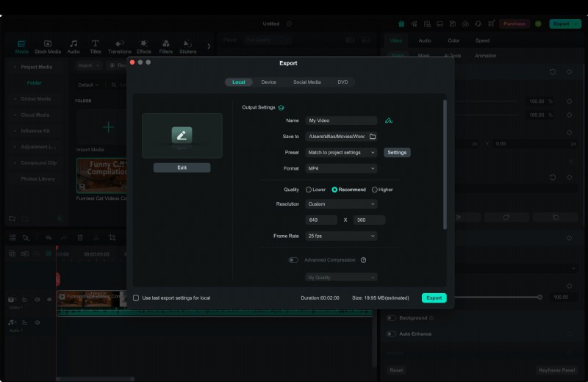
Task: Show more toolbar categories arrow
Action: point(209,46)
